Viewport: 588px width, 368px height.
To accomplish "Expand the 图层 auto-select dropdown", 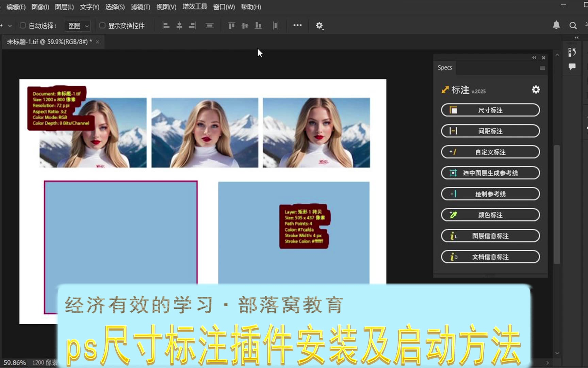I will (x=78, y=26).
